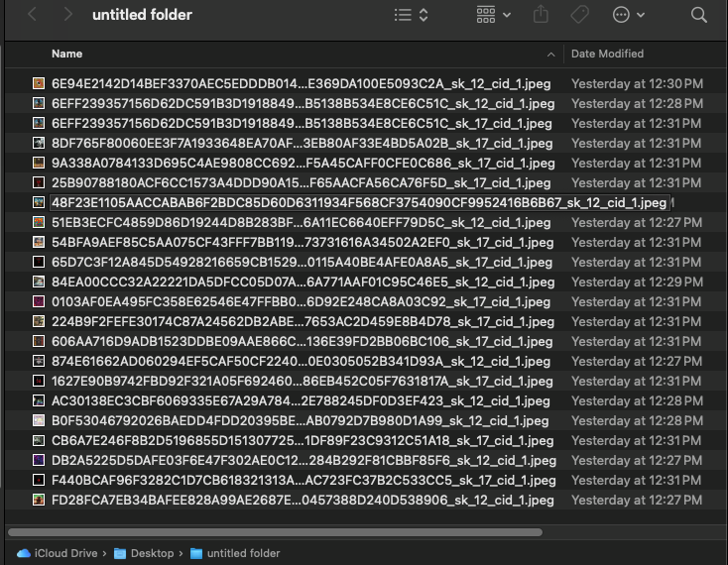The width and height of the screenshot is (728, 565).
Task: Select file starting with 1627E90B9742FBD9
Action: [x=303, y=382]
